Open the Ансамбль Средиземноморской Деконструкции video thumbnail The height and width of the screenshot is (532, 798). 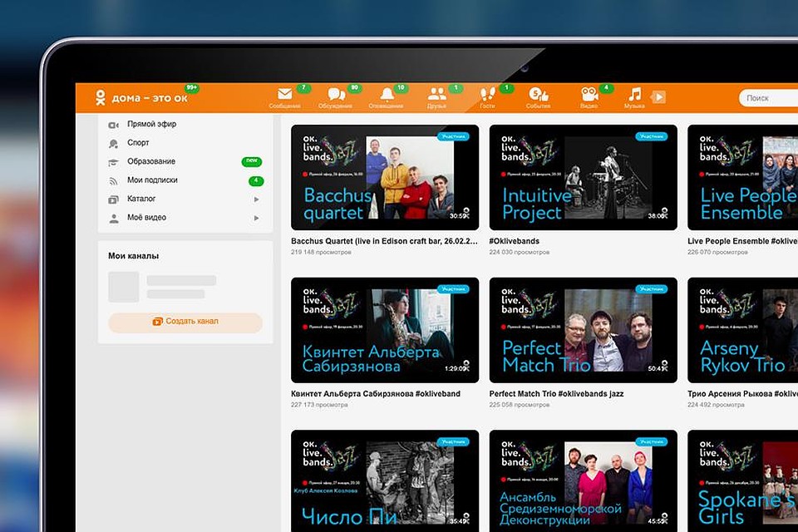coord(584,481)
